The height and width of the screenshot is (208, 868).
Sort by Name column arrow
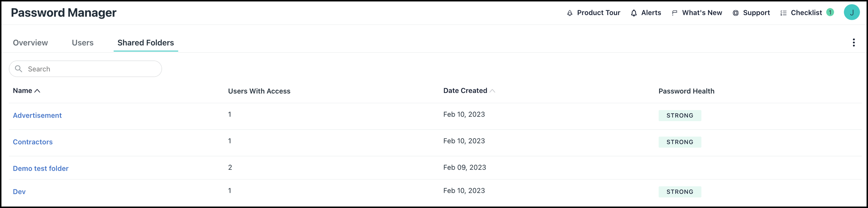tap(37, 91)
